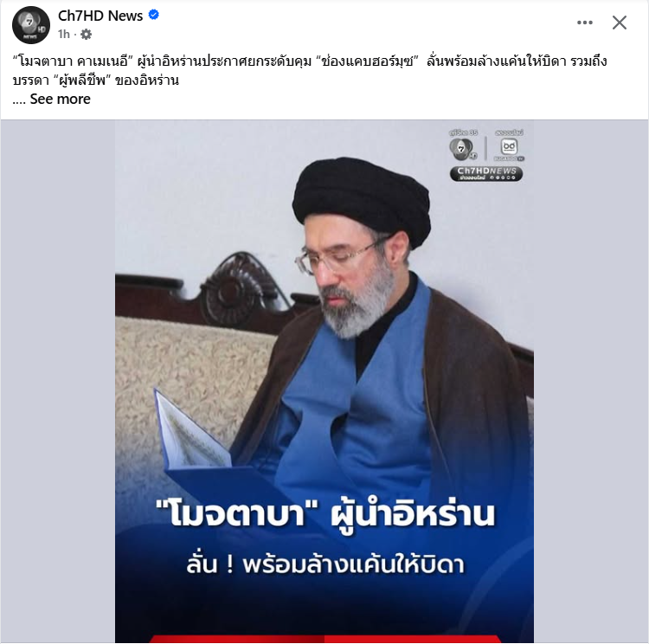Click the Channel 7 logo watermark
Screen dimensions: 649x644
463,148
